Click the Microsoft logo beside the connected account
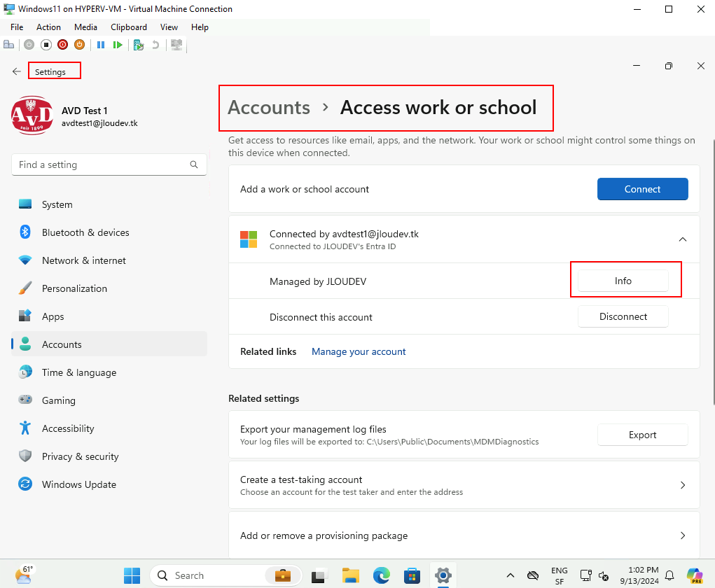 coord(249,239)
